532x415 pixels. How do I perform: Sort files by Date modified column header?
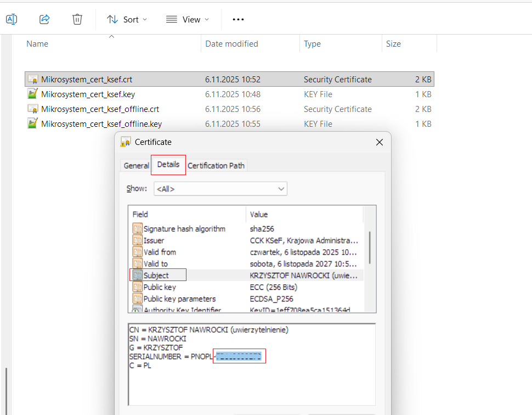tap(231, 44)
